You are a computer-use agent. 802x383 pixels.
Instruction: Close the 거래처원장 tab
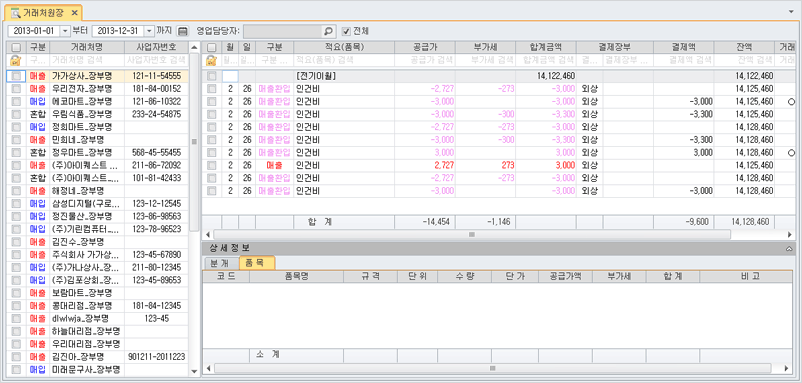point(74,12)
